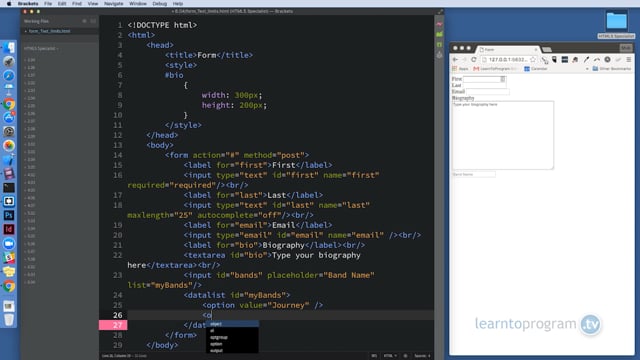Open Safari from the Dock
The image size is (640, 360).
[x=9, y=76]
